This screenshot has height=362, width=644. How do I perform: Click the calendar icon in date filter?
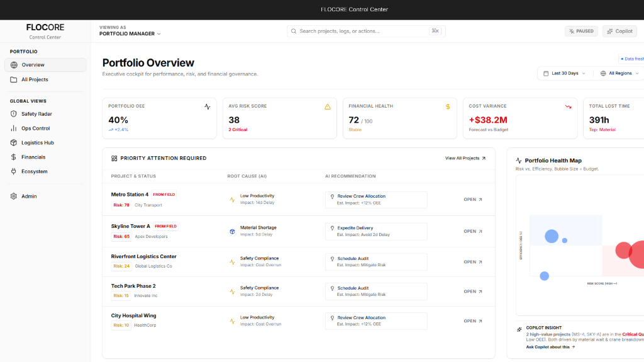[x=546, y=74]
